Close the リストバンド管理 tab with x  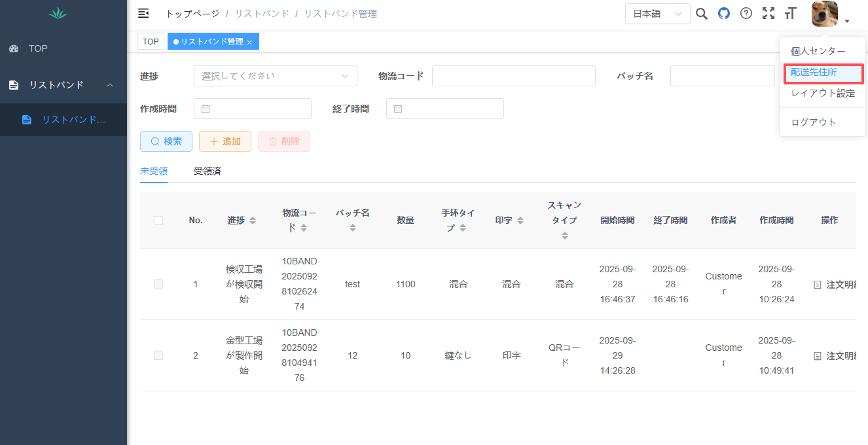tap(249, 43)
